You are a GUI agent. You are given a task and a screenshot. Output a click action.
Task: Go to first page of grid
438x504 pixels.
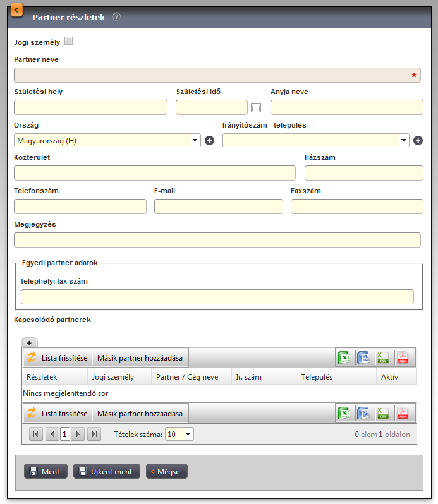(x=35, y=435)
